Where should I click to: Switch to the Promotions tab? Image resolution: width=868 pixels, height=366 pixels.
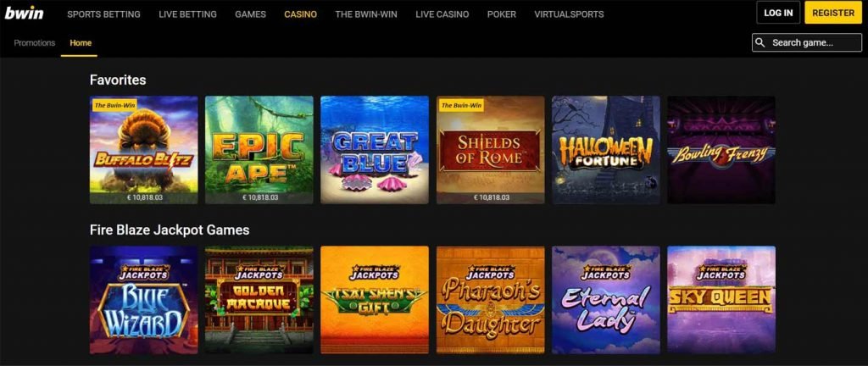coord(34,42)
